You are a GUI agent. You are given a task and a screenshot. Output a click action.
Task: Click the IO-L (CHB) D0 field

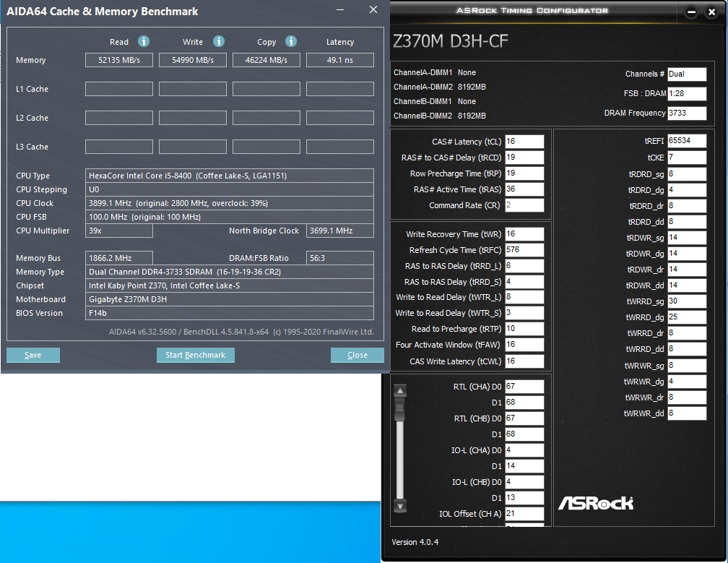pos(524,482)
